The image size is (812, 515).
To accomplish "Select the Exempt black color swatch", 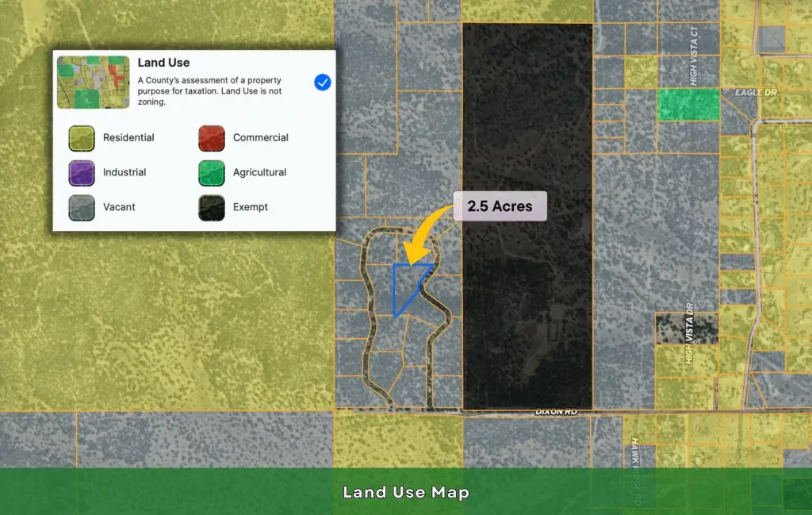I will point(212,208).
